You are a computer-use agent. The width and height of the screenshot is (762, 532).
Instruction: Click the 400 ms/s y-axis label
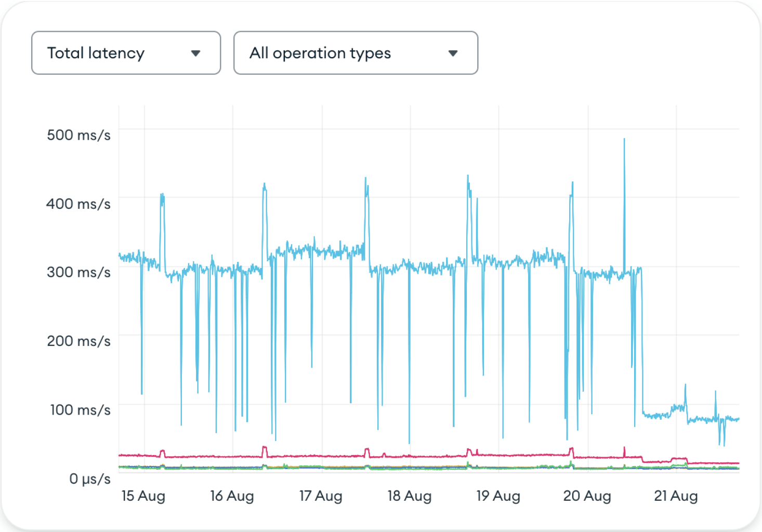pos(78,204)
